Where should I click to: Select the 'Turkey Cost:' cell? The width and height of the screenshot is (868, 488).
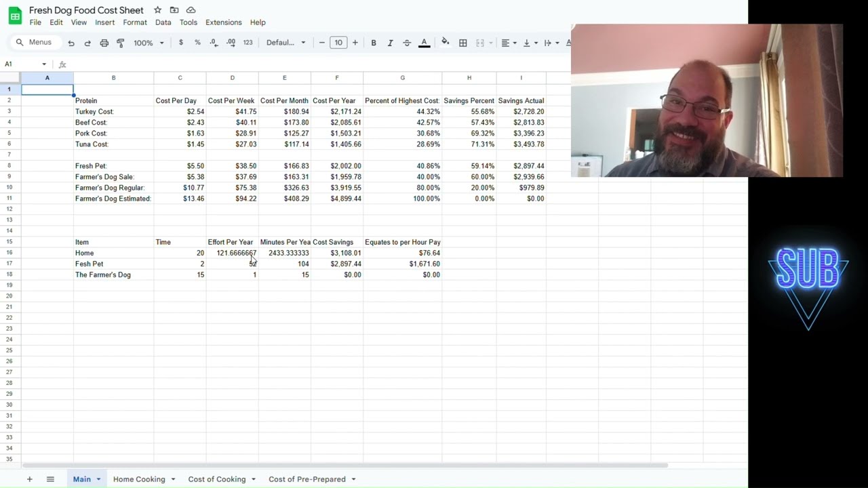pos(113,111)
